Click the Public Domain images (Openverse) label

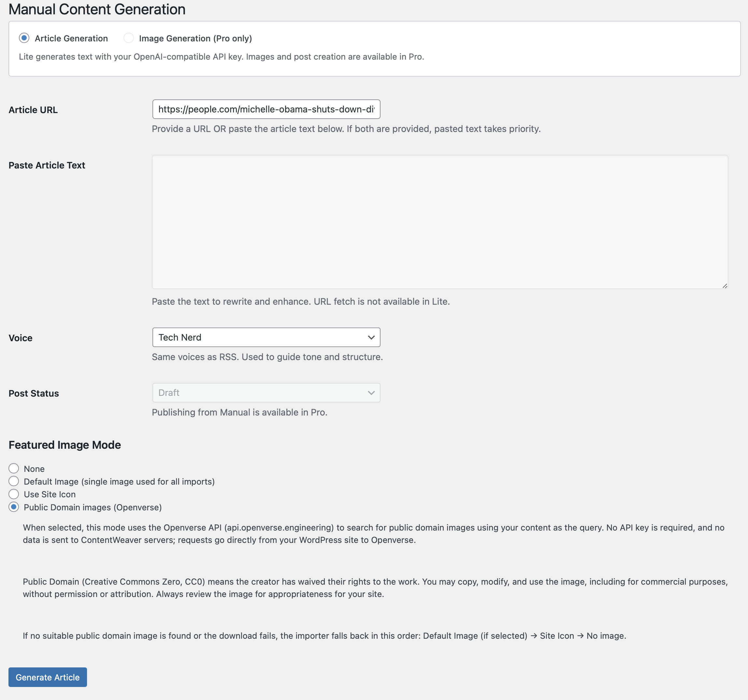(93, 507)
